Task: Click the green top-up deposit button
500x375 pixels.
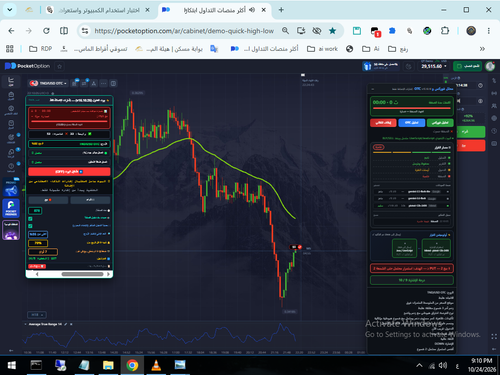Action: click(468, 66)
